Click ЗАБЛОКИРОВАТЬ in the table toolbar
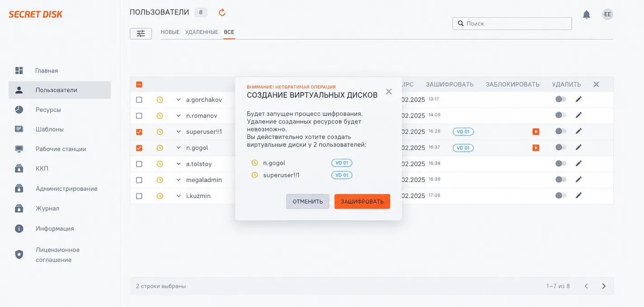This screenshot has height=307, width=644. point(512,84)
